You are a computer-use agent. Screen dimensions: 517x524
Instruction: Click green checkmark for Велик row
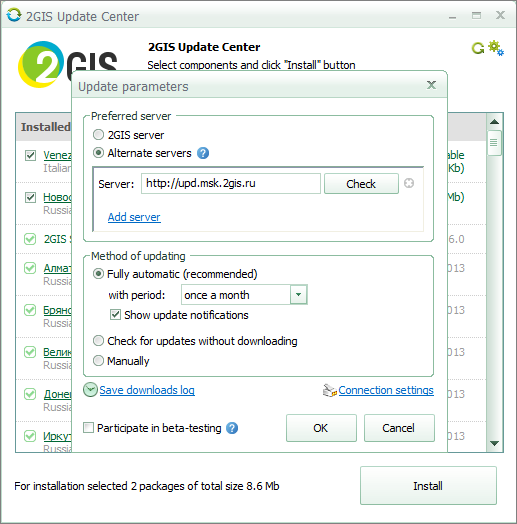coord(30,352)
